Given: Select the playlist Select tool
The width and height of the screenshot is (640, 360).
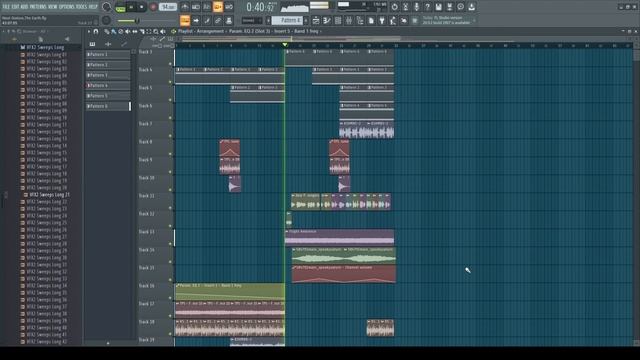Looking at the screenshot, I should (149, 31).
